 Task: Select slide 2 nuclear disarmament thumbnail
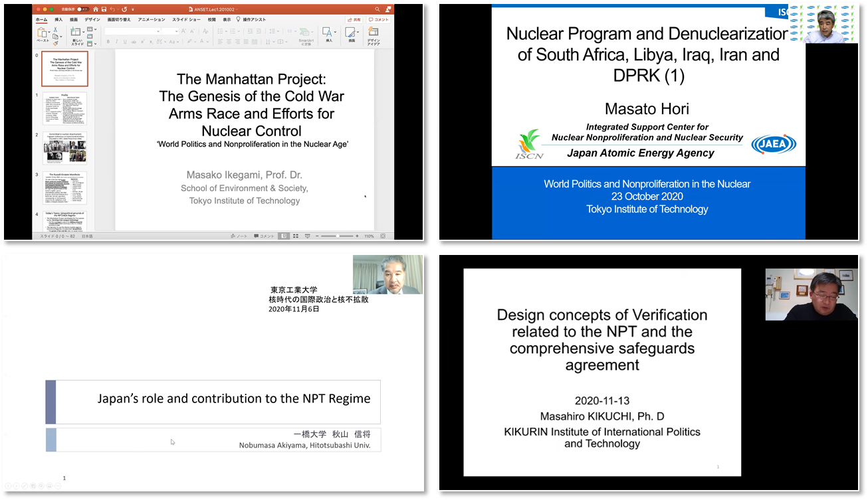pos(64,149)
